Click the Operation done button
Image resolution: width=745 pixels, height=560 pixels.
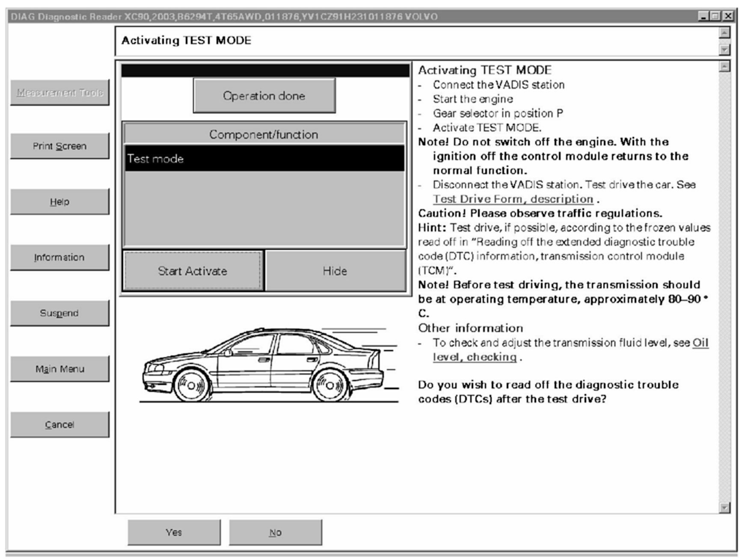point(264,95)
